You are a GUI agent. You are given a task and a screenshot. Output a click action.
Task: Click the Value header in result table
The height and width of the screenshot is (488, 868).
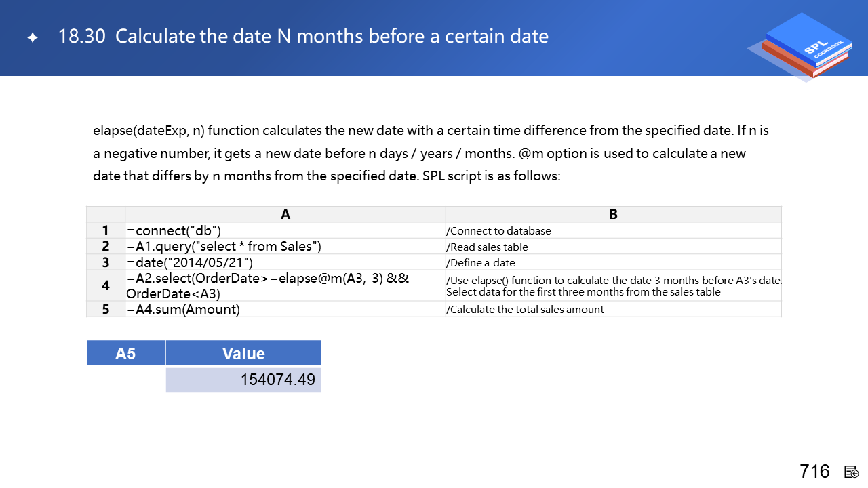(x=243, y=353)
